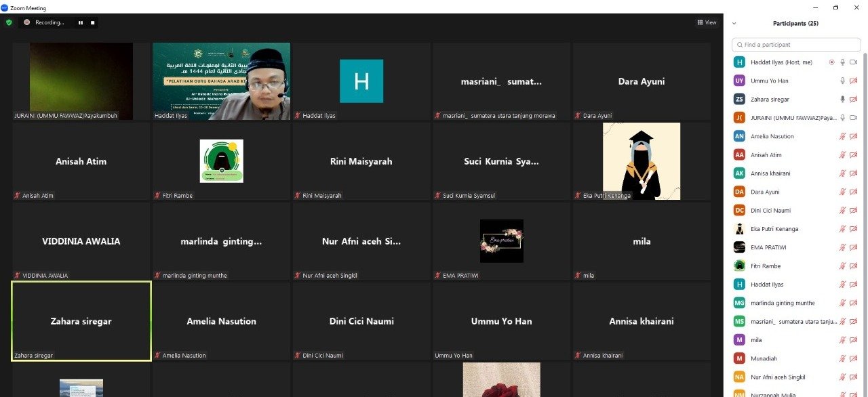Pause the meeting recording
This screenshot has width=868, height=397.
[x=81, y=22]
